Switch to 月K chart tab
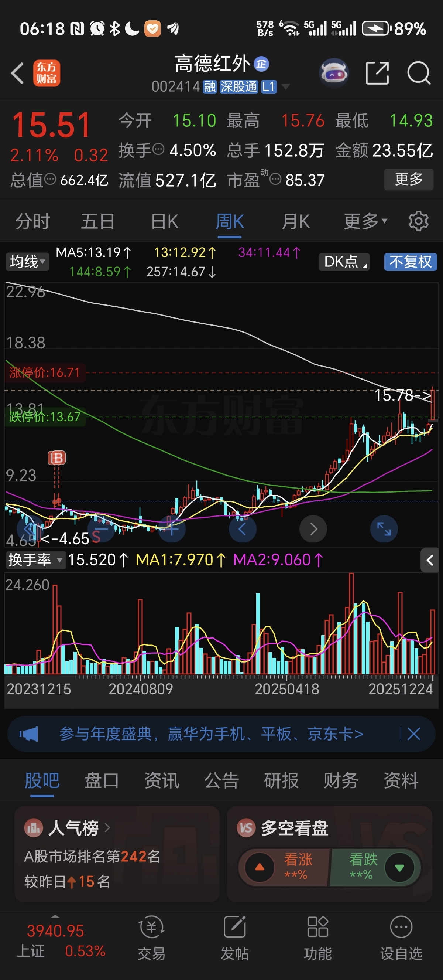The width and height of the screenshot is (443, 980). (x=296, y=221)
